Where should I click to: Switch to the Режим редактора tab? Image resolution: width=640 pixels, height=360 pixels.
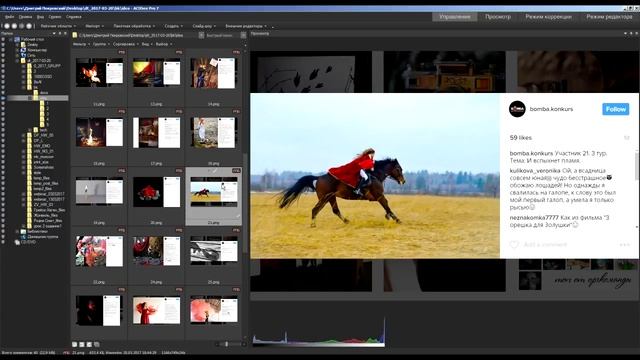(609, 17)
